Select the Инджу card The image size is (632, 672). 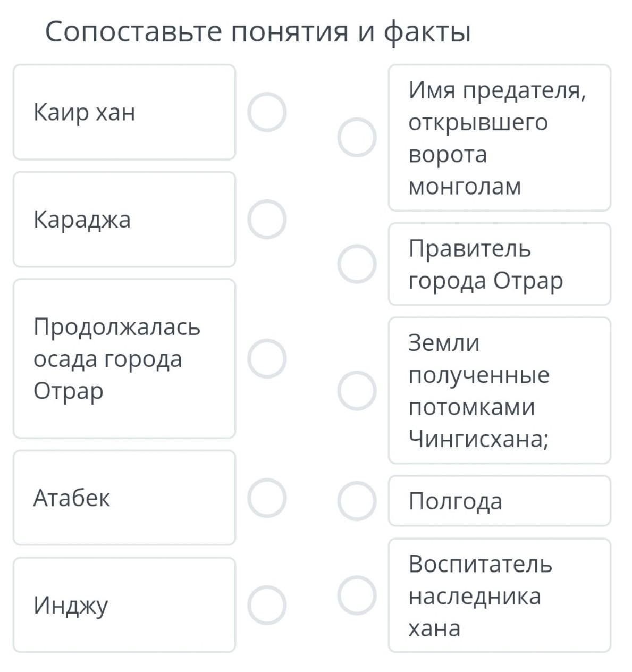[x=124, y=605]
